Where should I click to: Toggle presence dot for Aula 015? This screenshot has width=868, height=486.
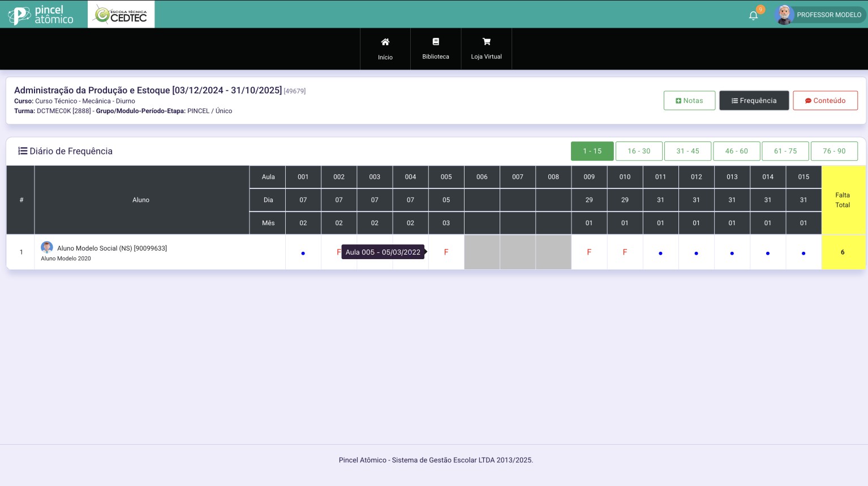(803, 253)
